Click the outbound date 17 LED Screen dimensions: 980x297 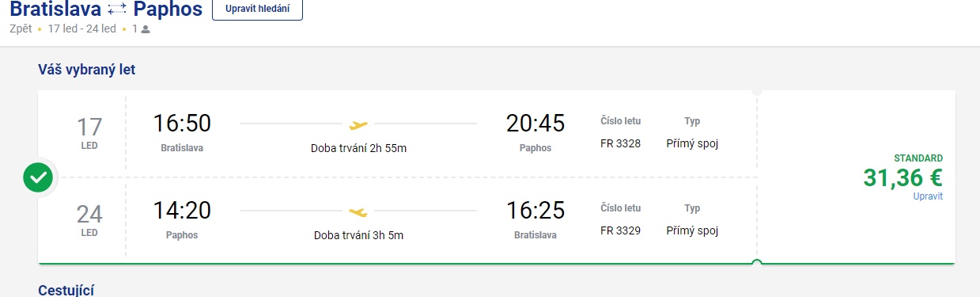coord(89,133)
